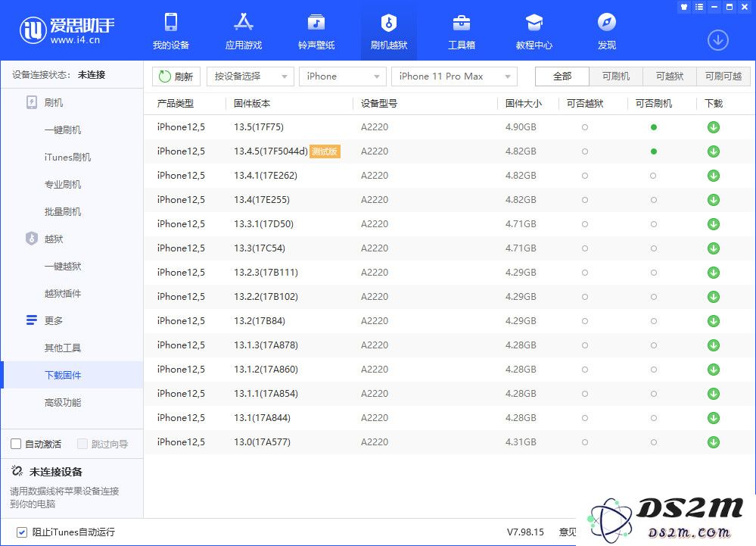Open the iPhone 11 Pro Max model dropdown
The image size is (756, 546).
tap(454, 76)
